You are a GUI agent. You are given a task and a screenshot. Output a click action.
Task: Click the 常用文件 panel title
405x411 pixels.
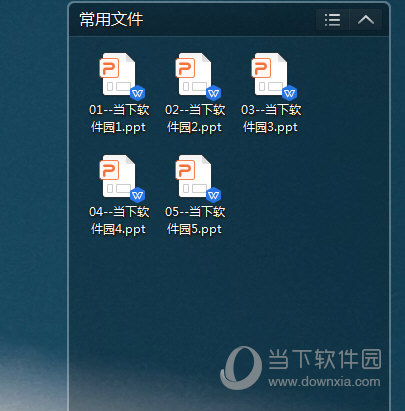[x=111, y=19]
